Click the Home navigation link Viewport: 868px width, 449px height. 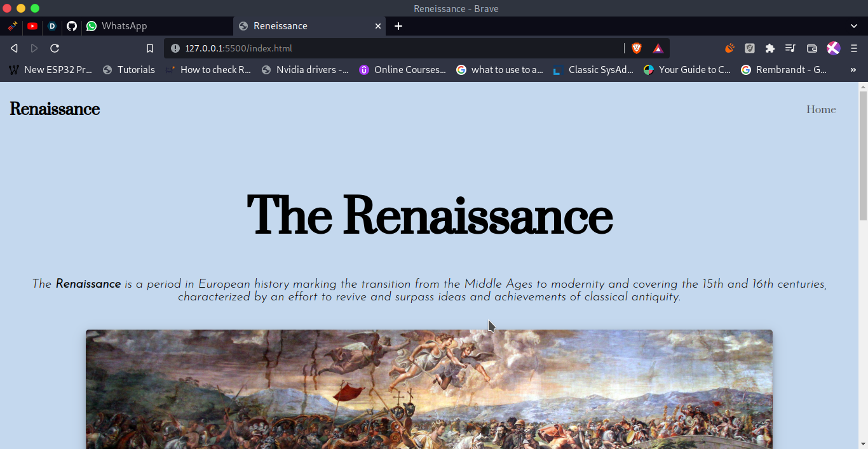pos(821,109)
